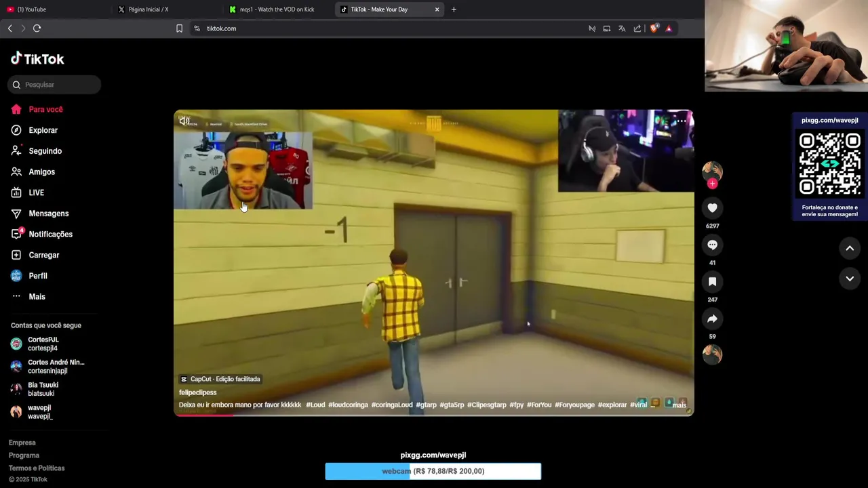Follow the creator with red plus button
This screenshot has width=868, height=488.
pyautogui.click(x=712, y=184)
